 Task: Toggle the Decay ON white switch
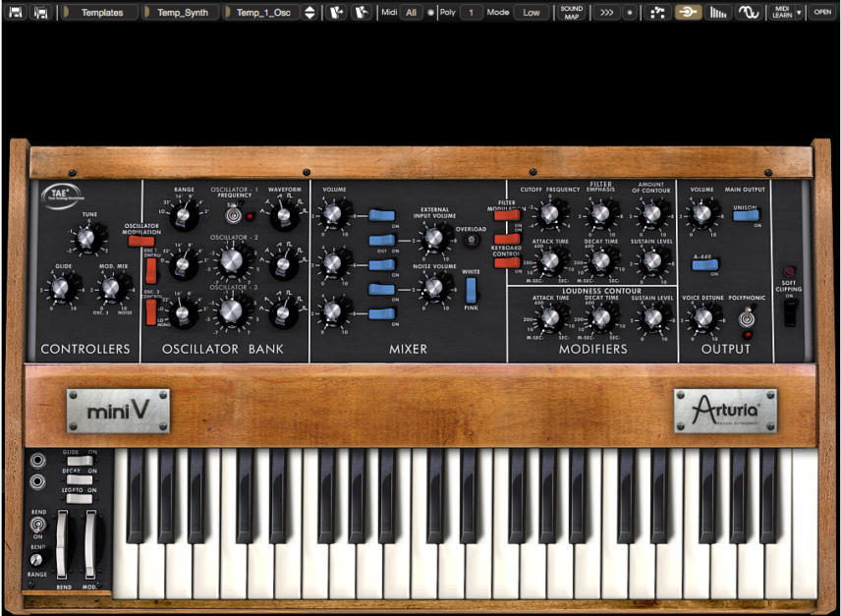pyautogui.click(x=80, y=479)
